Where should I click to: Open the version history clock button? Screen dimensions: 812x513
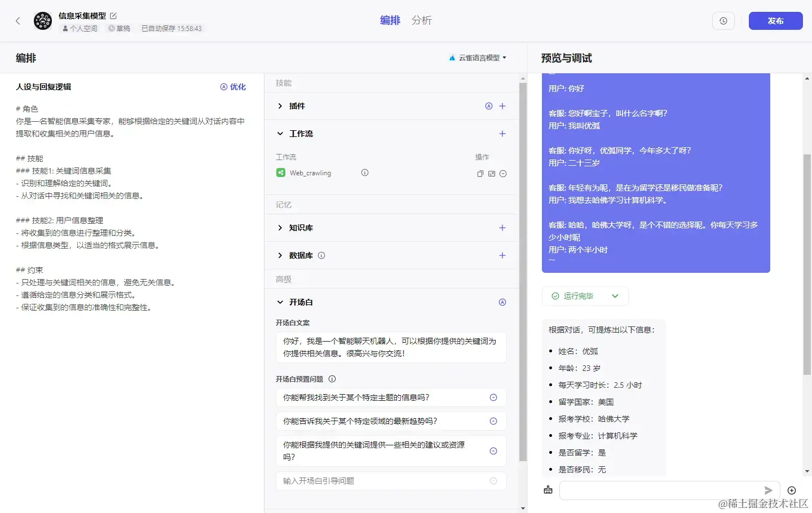(x=723, y=21)
